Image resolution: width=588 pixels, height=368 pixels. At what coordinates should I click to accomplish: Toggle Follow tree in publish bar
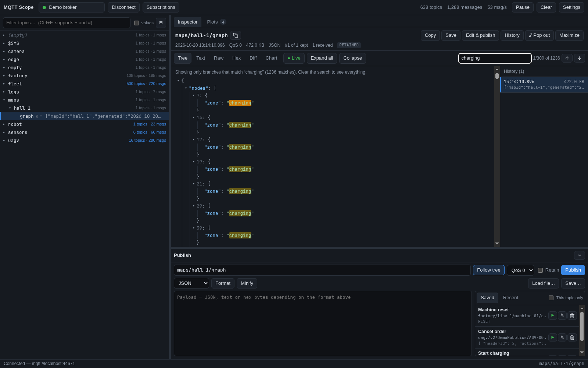pos(489,270)
